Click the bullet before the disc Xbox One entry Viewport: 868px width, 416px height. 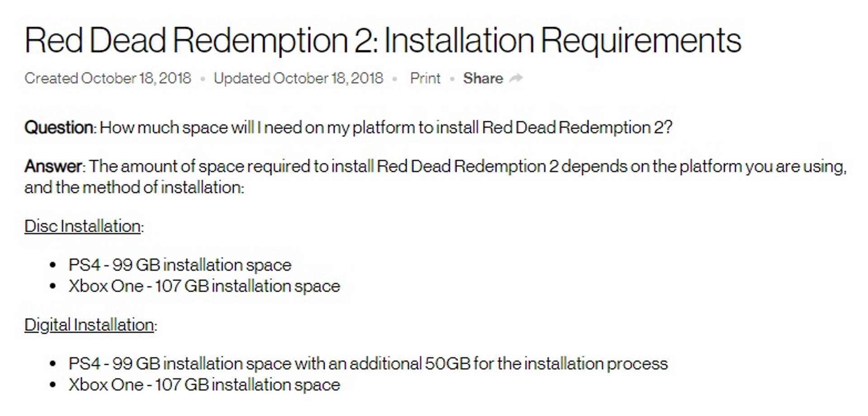tap(53, 286)
